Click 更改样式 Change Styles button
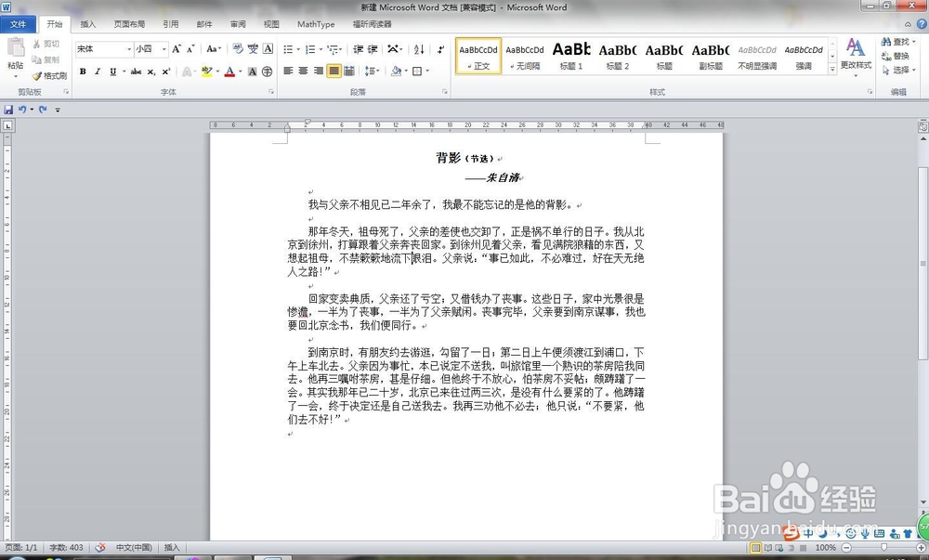The width and height of the screenshot is (929, 560). coord(856,57)
